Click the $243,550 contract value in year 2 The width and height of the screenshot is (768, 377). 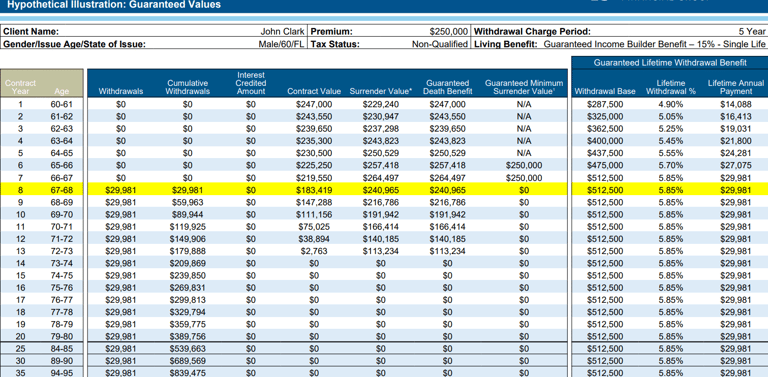314,117
